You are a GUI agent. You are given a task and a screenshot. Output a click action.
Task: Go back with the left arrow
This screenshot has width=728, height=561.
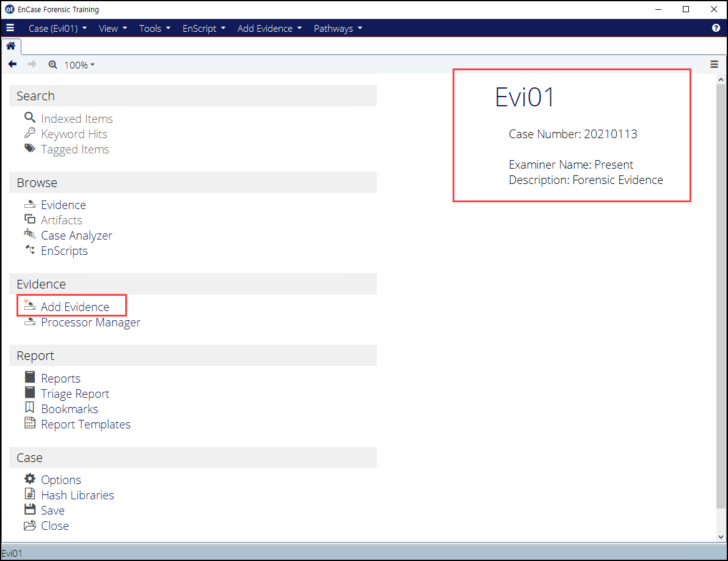tap(13, 64)
